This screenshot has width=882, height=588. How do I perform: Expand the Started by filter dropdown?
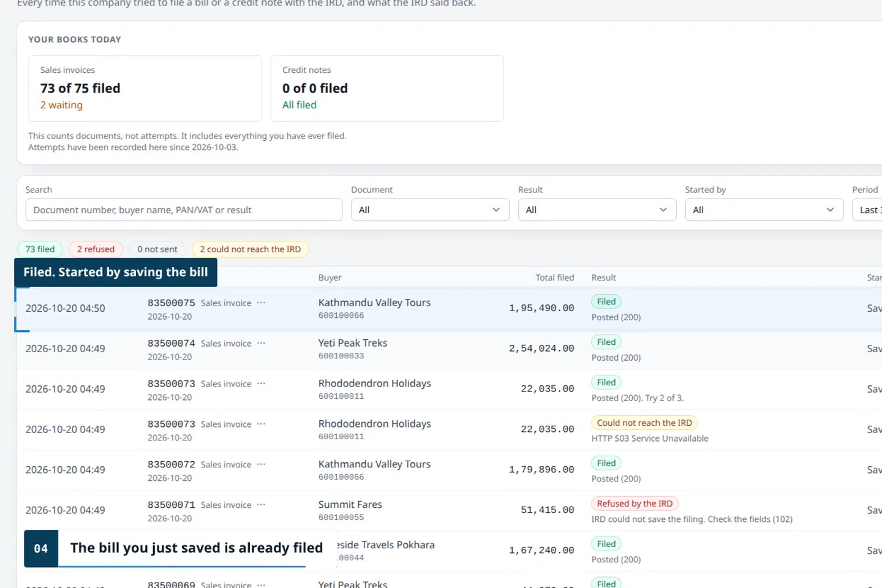click(x=764, y=210)
